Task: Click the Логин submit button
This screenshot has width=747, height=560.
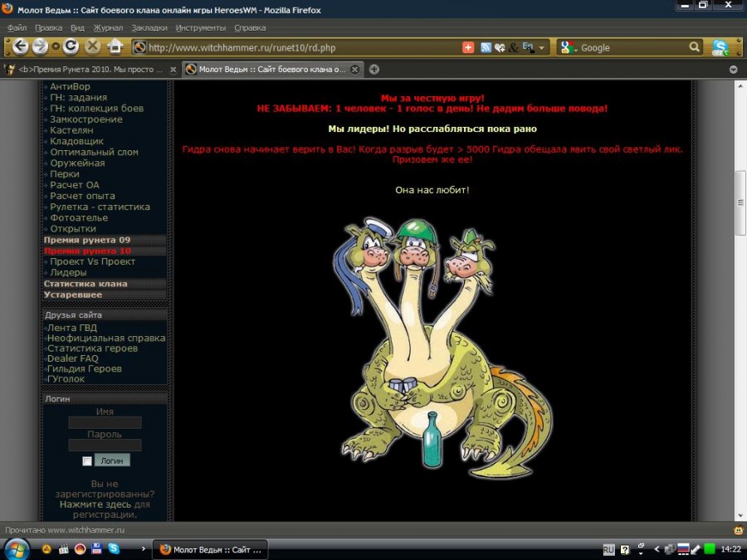Action: tap(112, 460)
